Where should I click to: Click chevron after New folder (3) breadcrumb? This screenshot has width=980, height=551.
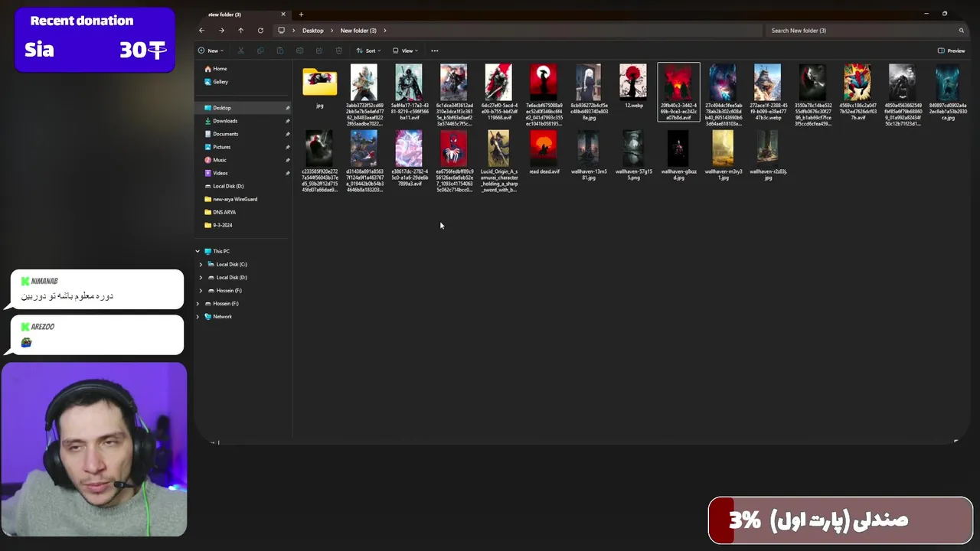tap(384, 31)
